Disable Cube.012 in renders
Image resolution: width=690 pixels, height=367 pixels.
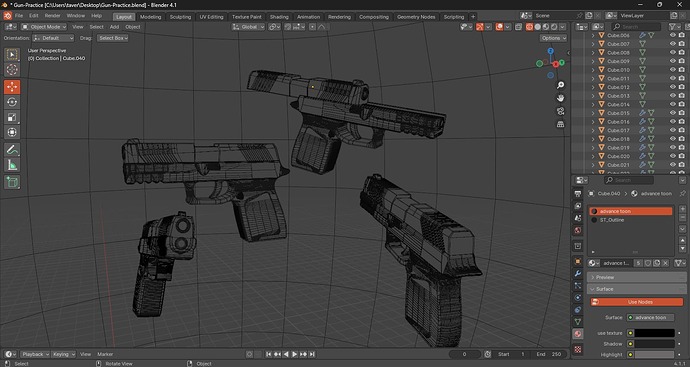[682, 87]
